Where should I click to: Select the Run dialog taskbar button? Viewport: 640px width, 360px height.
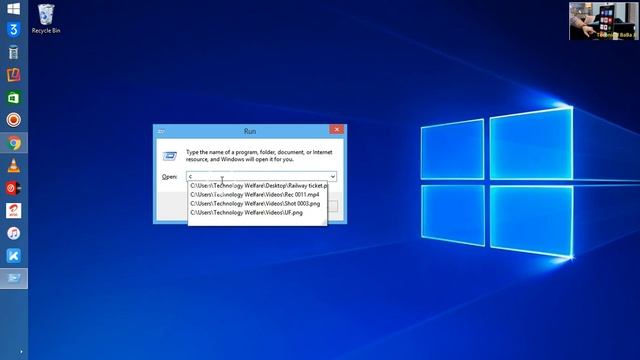pos(13,278)
